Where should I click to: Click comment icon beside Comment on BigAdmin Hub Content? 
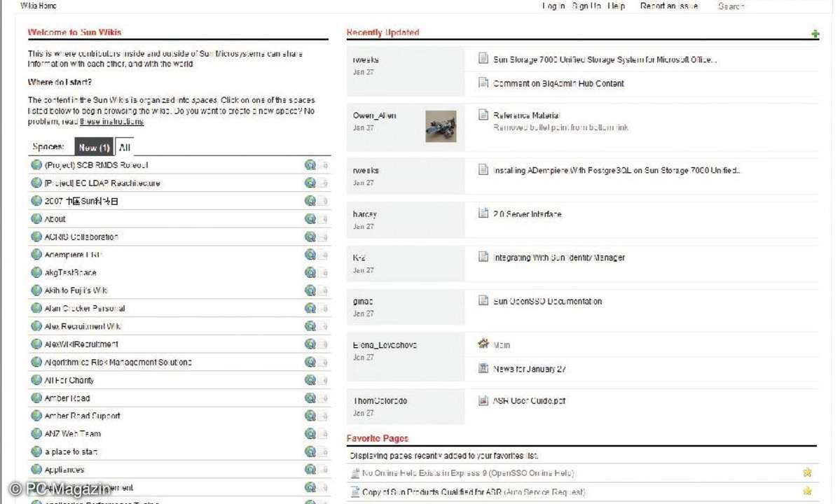point(483,83)
